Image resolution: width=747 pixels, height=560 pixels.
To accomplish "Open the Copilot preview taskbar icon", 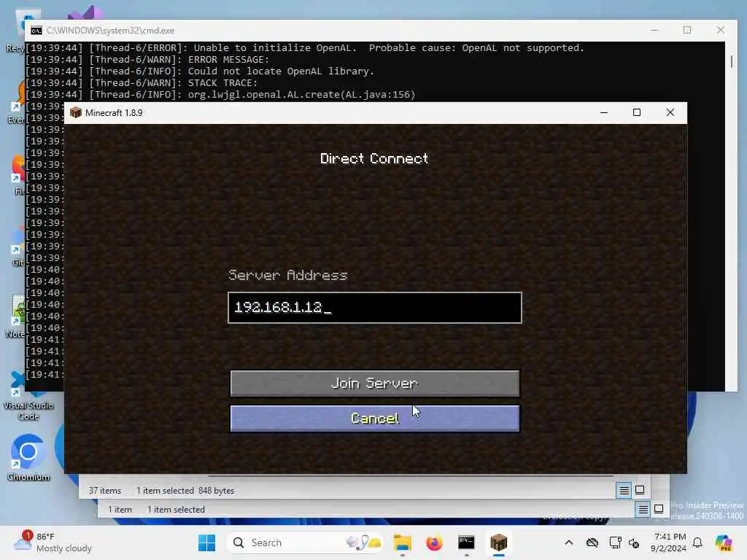I will pyautogui.click(x=724, y=542).
